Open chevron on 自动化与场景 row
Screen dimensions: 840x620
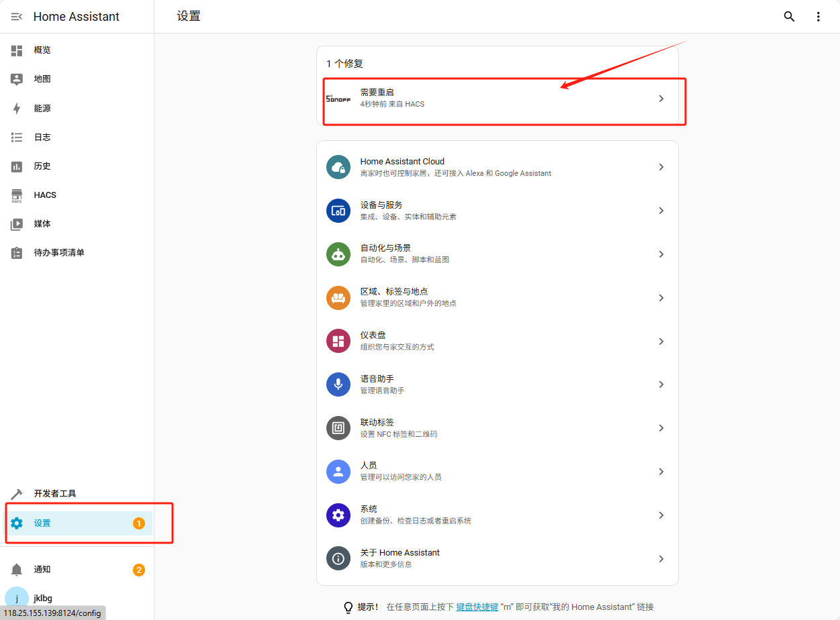(661, 254)
